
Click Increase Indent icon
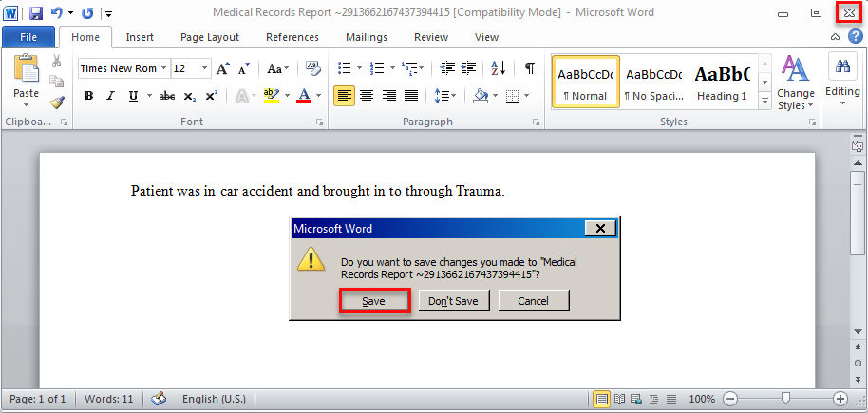pyautogui.click(x=469, y=68)
